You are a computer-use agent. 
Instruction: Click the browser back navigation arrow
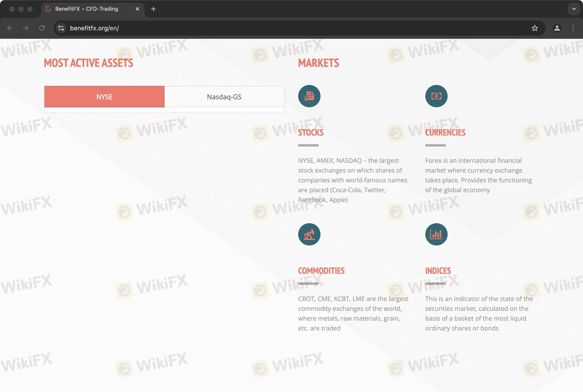tap(10, 28)
